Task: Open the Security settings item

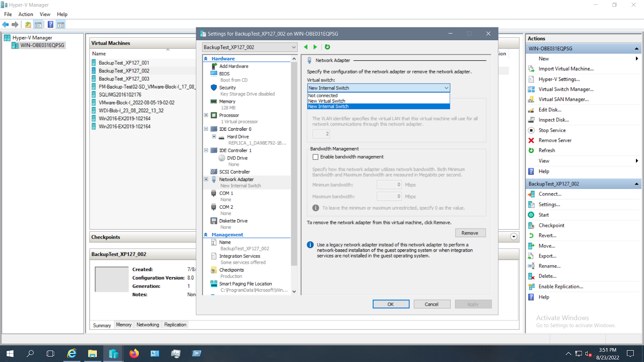Action: (x=227, y=88)
